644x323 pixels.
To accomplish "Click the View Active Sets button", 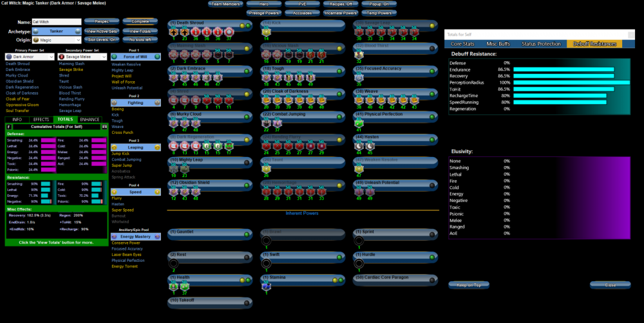I will (102, 31).
